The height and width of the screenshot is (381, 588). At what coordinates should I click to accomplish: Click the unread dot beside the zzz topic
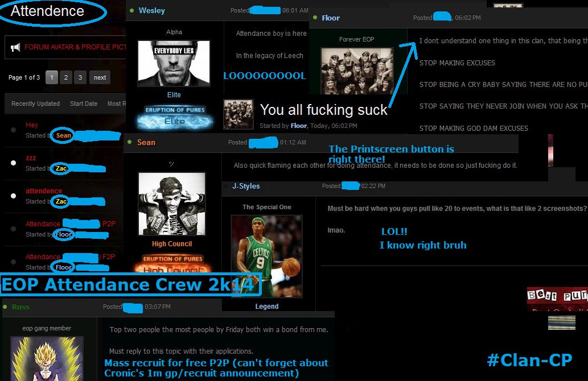click(14, 163)
